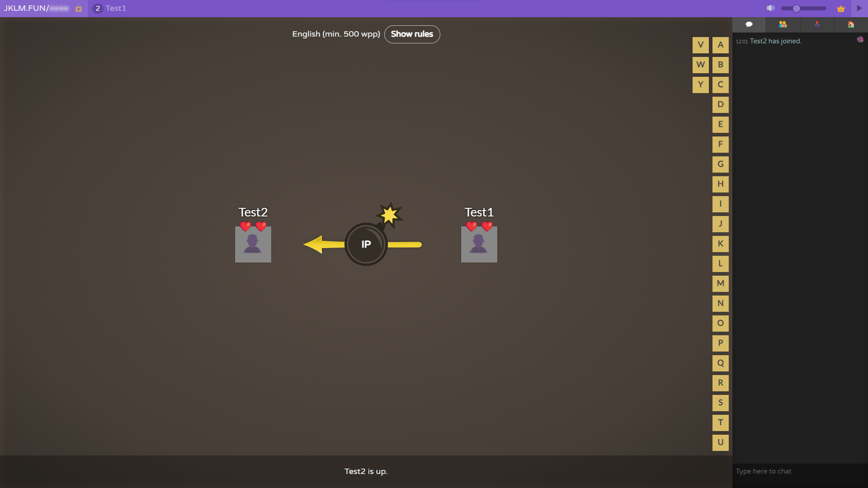Switch to the people tab

click(783, 24)
